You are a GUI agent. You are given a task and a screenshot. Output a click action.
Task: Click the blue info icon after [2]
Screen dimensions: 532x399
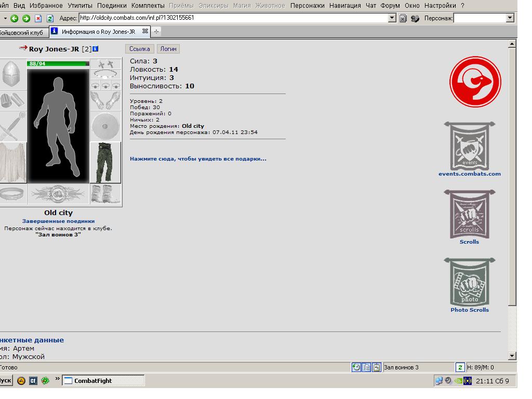[x=96, y=49]
